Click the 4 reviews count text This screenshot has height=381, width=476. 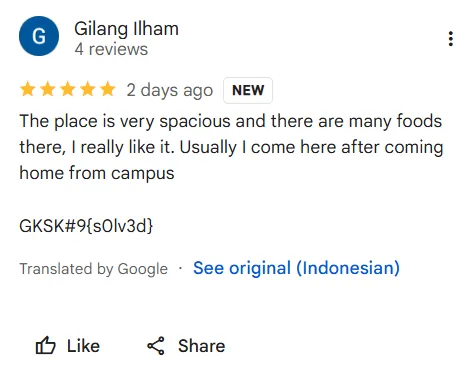[x=111, y=49]
